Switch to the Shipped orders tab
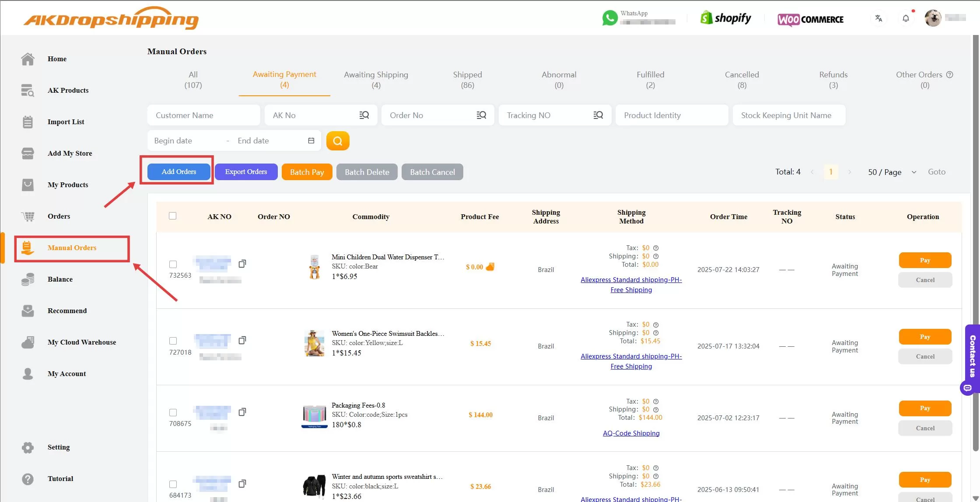Viewport: 980px width, 502px height. coord(467,80)
